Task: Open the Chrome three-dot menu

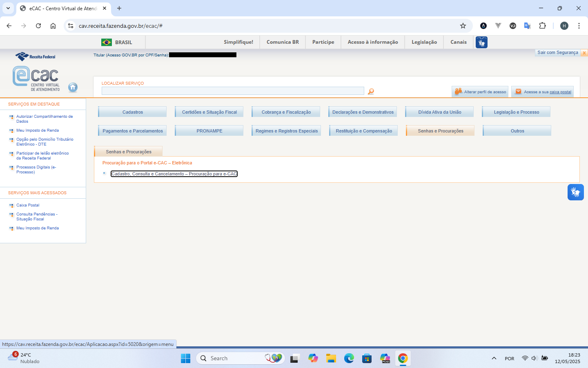Action: [x=579, y=26]
